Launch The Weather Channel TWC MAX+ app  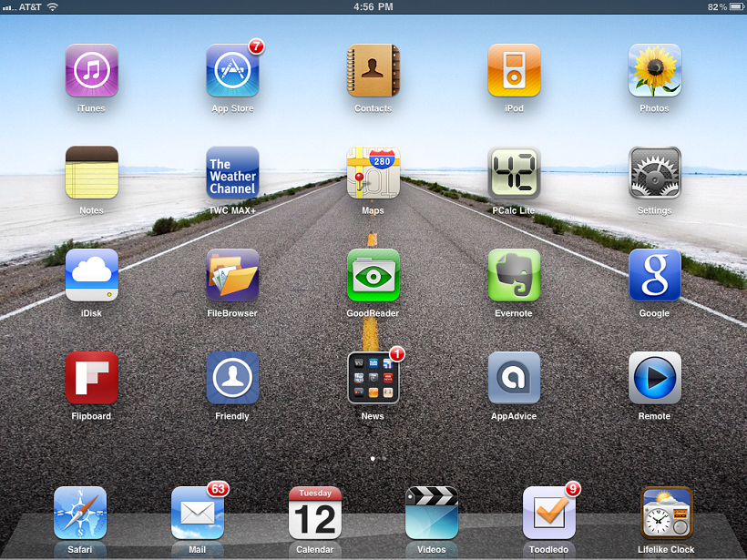(232, 172)
